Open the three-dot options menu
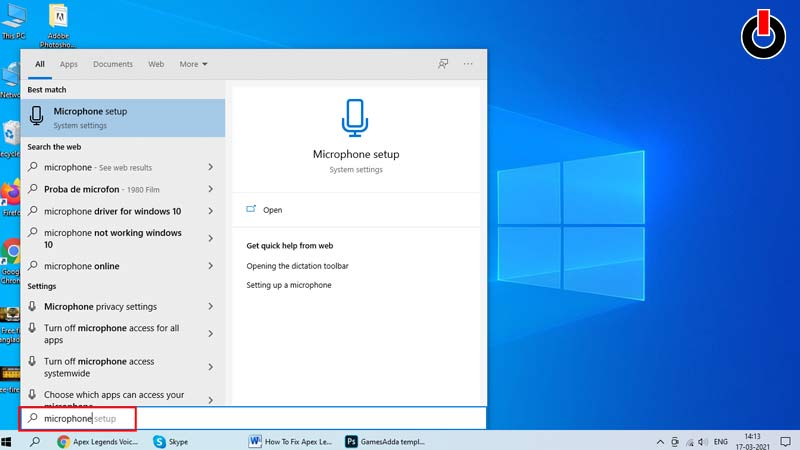Image resolution: width=800 pixels, height=450 pixels. pos(468,64)
